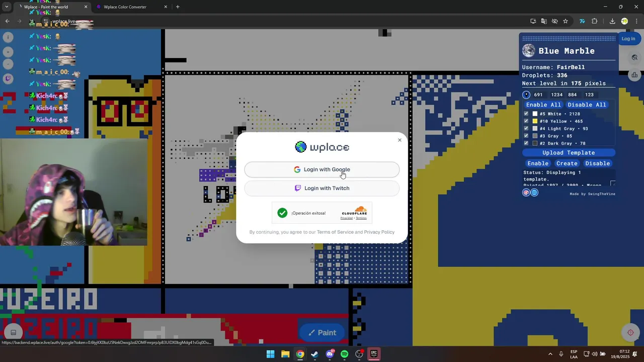Click the Cloudflare verification success checkmark
The width and height of the screenshot is (644, 362).
[282, 213]
